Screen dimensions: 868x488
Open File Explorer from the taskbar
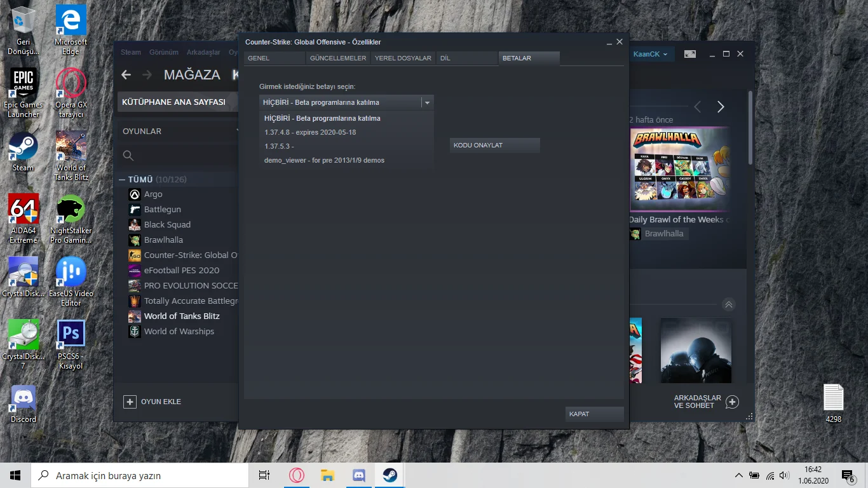coord(328,475)
